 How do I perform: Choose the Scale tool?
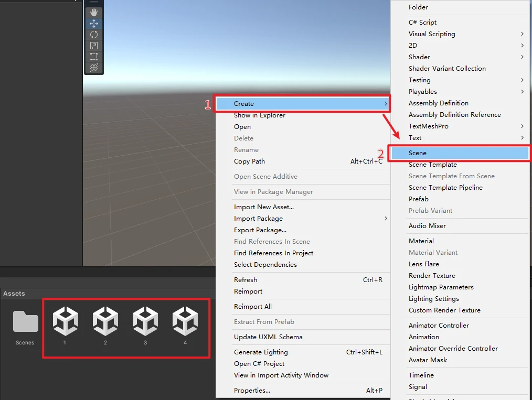(x=94, y=46)
